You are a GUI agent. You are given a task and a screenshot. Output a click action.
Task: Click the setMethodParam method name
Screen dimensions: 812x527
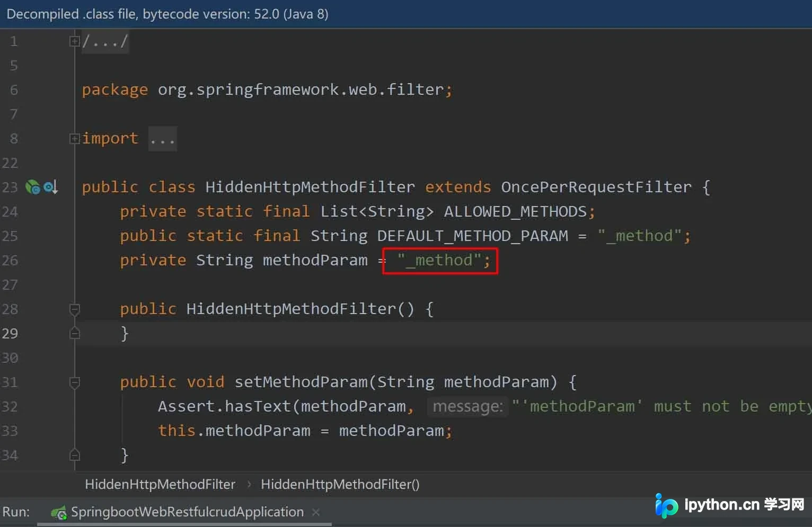point(301,382)
